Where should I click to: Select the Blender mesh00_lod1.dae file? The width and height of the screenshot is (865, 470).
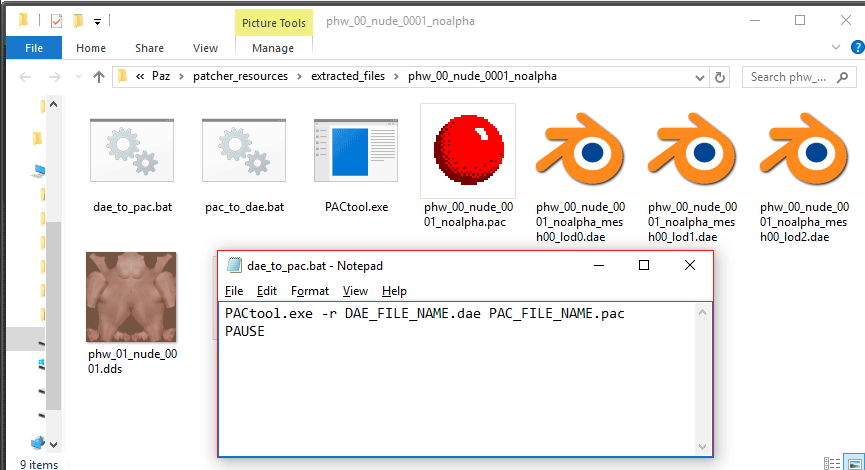[x=692, y=152]
